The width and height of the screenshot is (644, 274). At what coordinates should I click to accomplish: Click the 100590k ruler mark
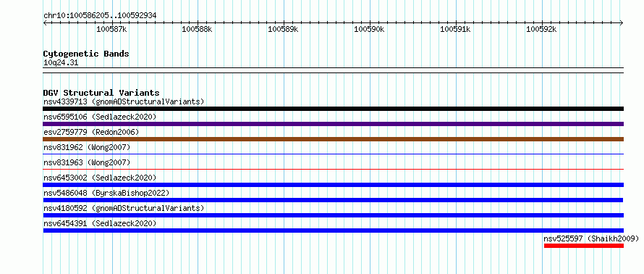(369, 29)
